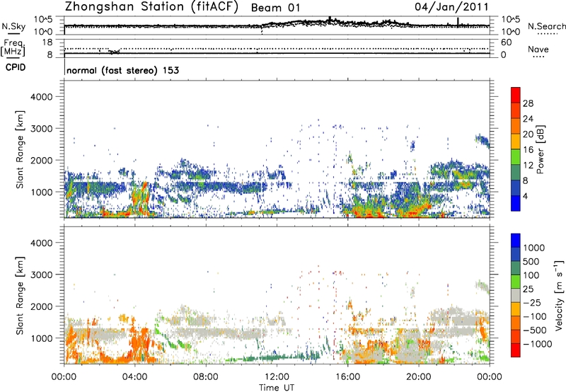Click the velocity colorbar value 25
This screenshot has width=566, height=392.
(x=528, y=289)
